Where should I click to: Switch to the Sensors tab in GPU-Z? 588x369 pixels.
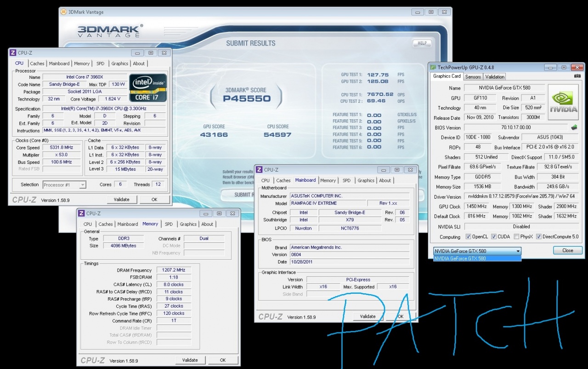[x=473, y=77]
